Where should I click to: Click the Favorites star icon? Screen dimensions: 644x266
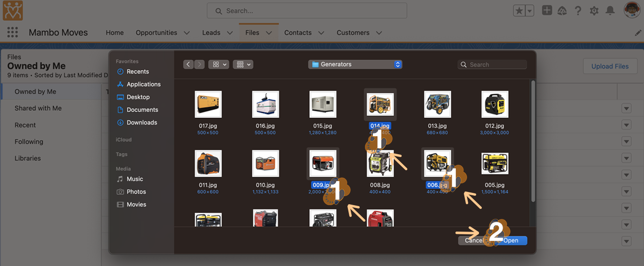coord(519,11)
